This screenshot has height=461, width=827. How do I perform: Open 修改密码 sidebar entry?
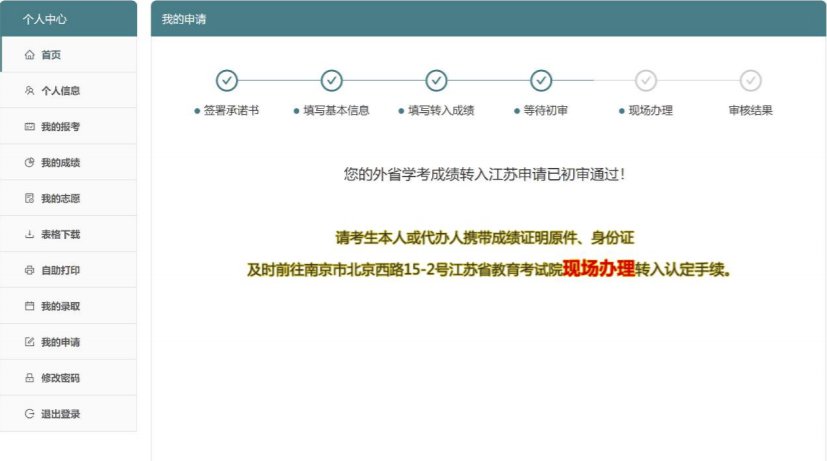click(69, 378)
